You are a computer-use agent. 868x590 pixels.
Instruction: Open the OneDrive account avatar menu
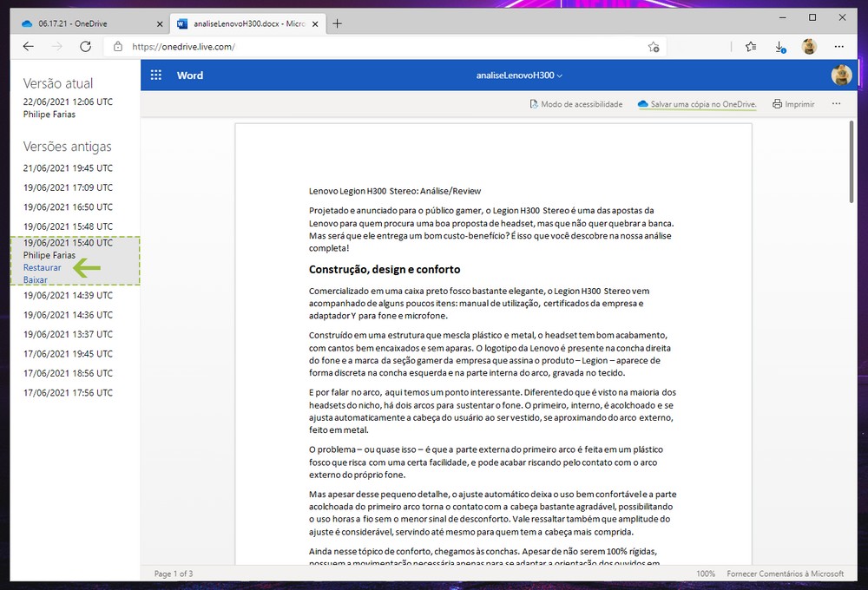pos(841,75)
